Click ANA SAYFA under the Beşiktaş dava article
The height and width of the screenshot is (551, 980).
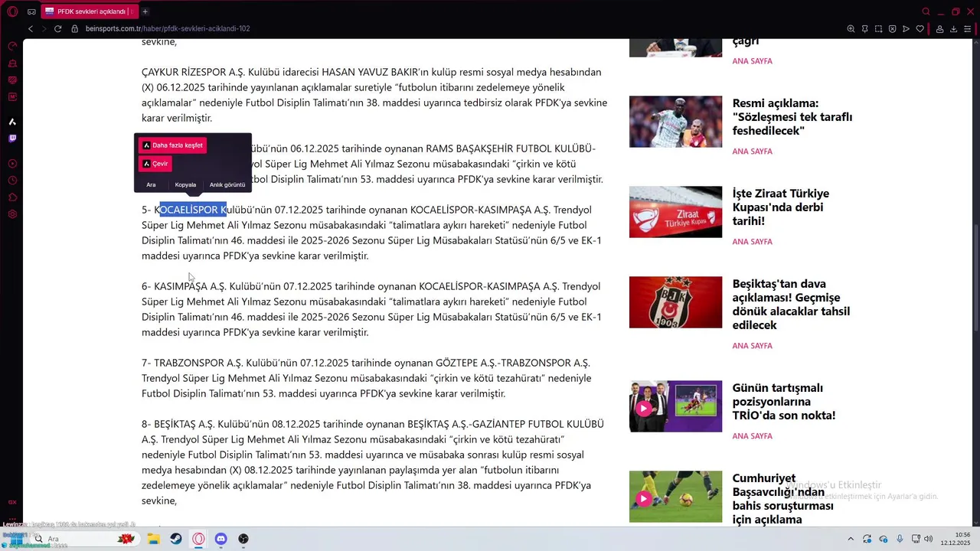(x=752, y=346)
